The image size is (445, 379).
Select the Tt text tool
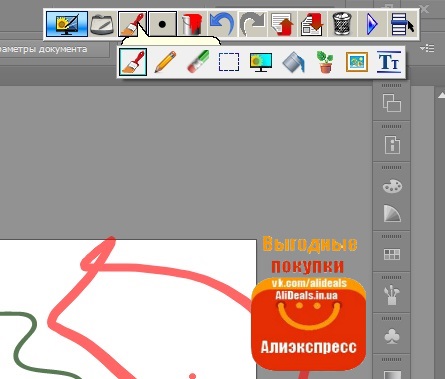coord(389,62)
